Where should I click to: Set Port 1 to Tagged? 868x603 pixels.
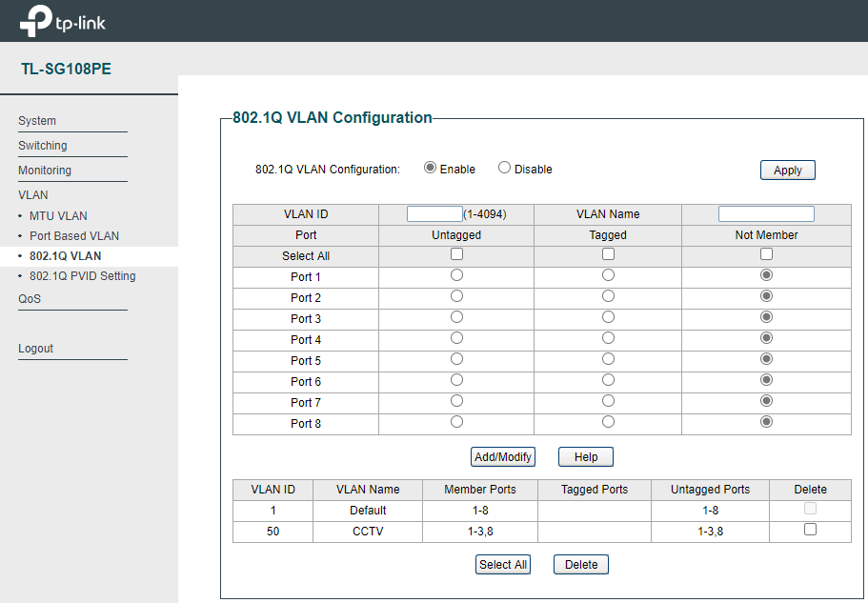tap(609, 275)
